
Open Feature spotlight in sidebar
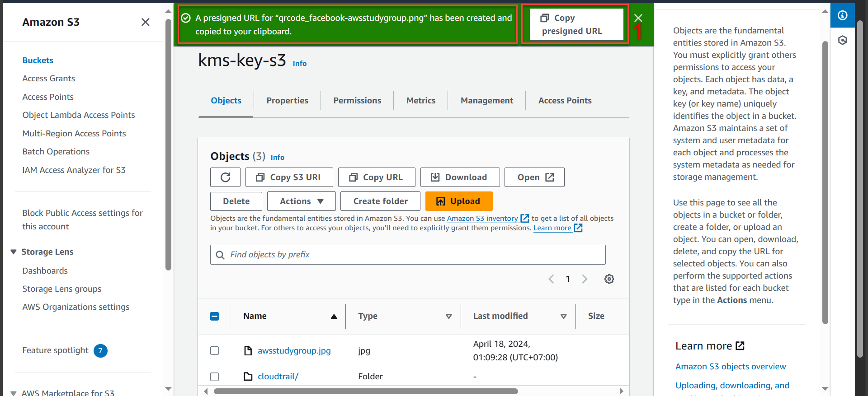coord(56,350)
